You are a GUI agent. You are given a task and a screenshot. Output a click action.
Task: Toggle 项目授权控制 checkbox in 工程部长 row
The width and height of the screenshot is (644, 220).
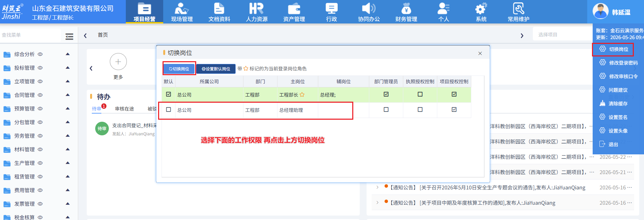pos(454,94)
